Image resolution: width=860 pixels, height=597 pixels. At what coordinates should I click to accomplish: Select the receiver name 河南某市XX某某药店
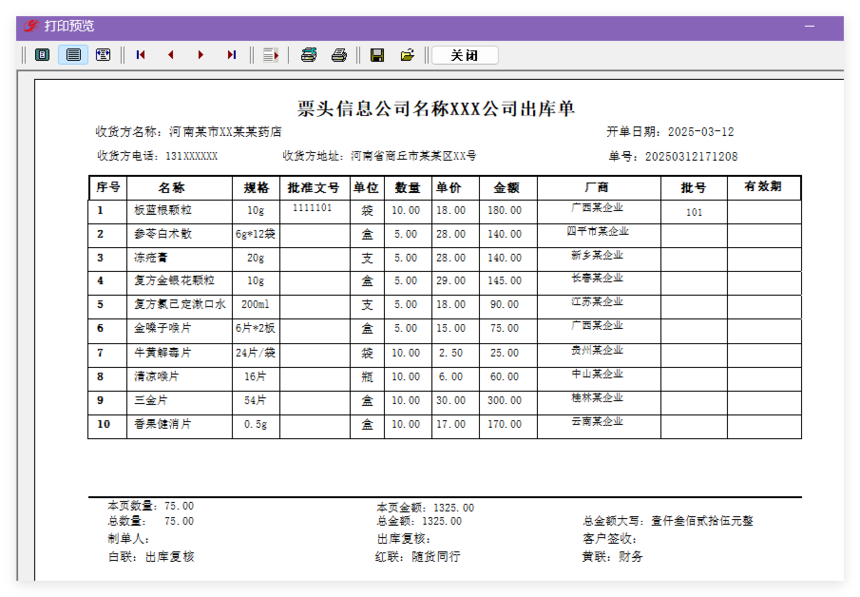pyautogui.click(x=225, y=132)
